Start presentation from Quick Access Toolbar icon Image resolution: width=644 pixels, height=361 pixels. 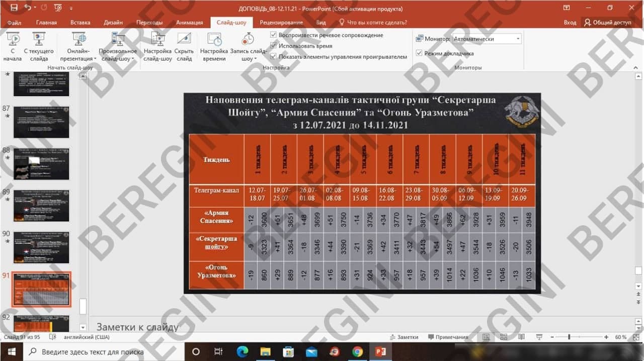[59, 8]
